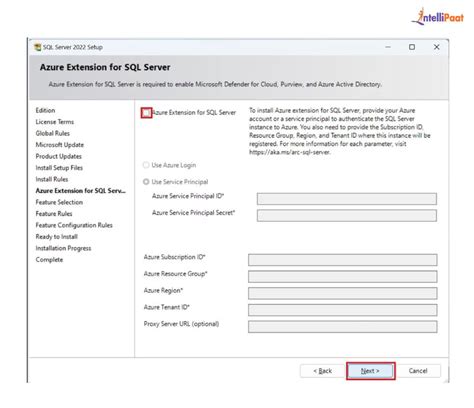Screen dimensions: 474x408
Task: Select the Product Updates step
Action: pos(59,156)
